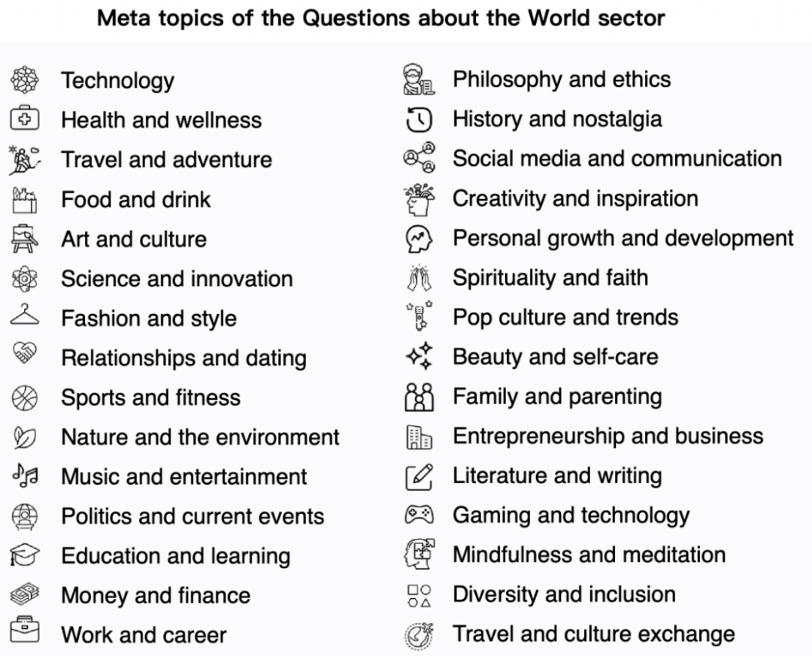
Task: Click the clock icon beside History and nostalgia
Action: pyautogui.click(x=419, y=119)
